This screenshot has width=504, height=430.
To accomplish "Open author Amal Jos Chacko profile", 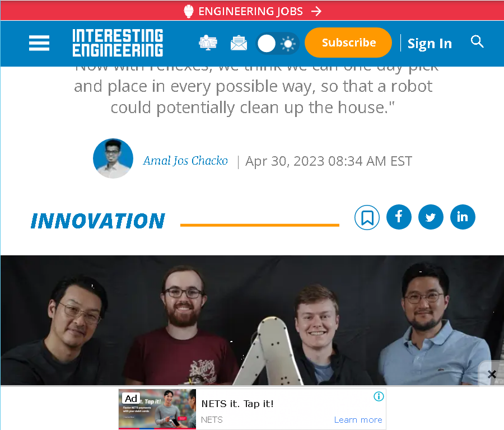I will tap(185, 161).
